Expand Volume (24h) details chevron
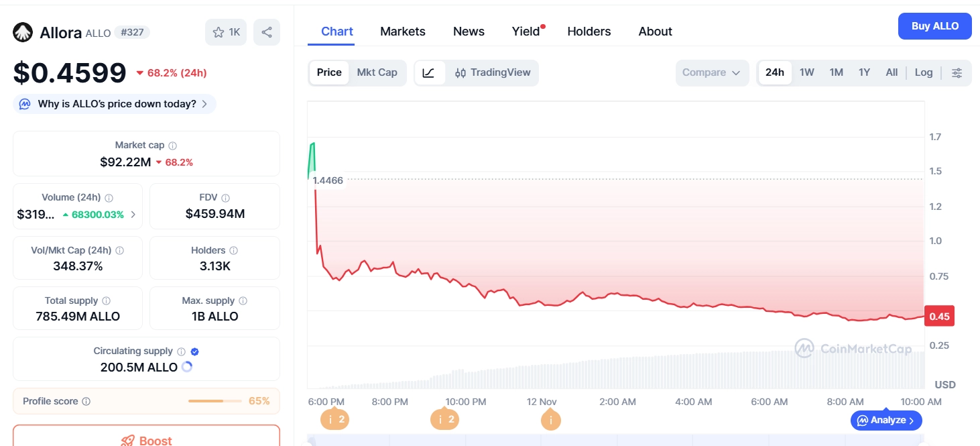 pos(133,215)
